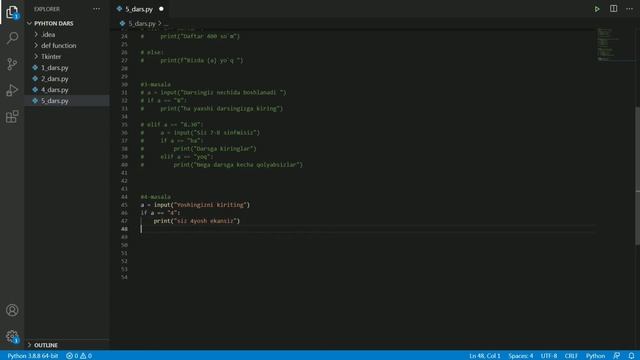
Task: Click Ln 48, Col 1 indicator
Action: pos(484,356)
